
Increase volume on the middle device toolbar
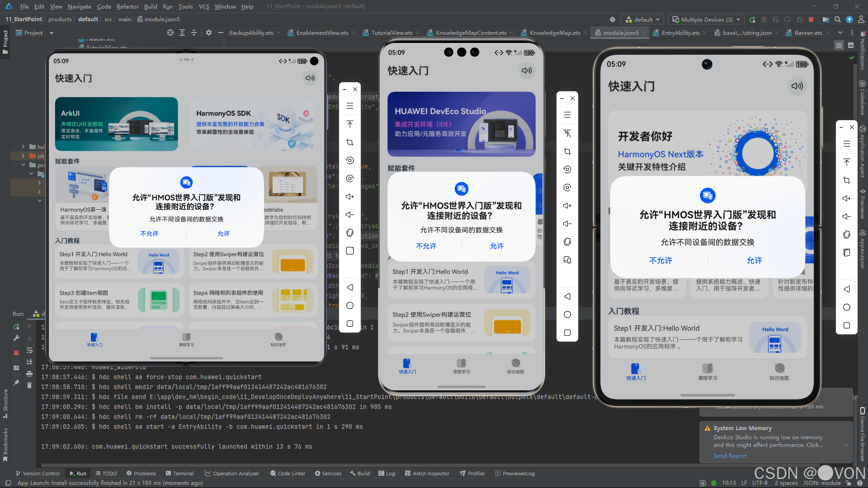tap(567, 206)
